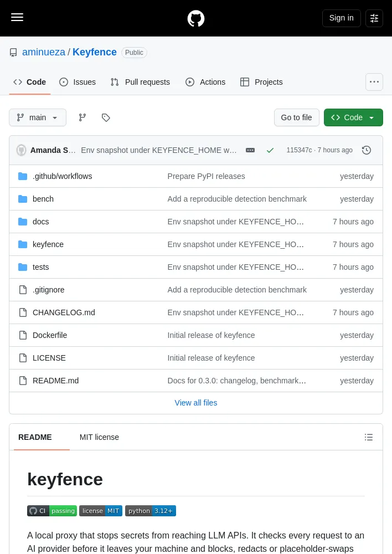
Task: Expand the green Code dropdown
Action: [353, 117]
